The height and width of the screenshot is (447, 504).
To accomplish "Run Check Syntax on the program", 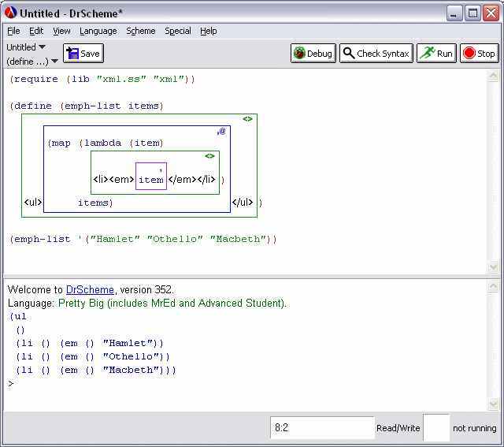I will point(376,54).
